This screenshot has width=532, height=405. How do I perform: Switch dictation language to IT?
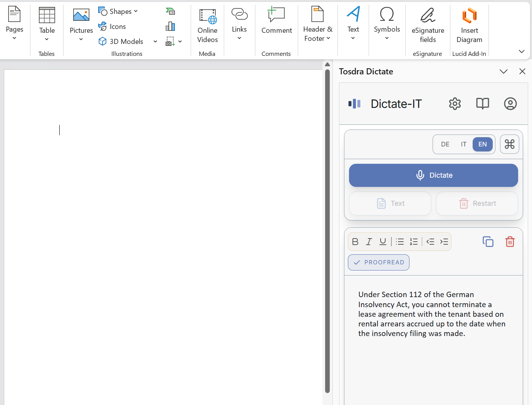tap(464, 144)
